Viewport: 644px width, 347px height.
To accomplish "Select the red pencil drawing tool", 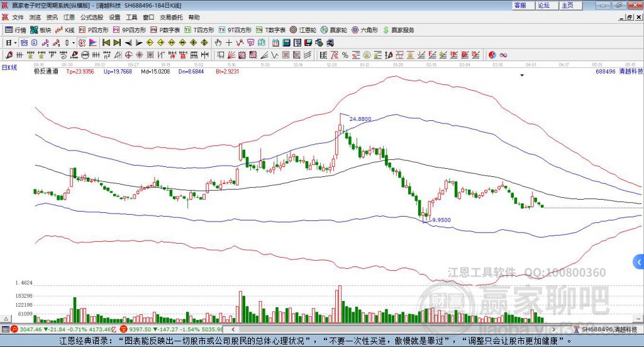I will (x=9, y=55).
